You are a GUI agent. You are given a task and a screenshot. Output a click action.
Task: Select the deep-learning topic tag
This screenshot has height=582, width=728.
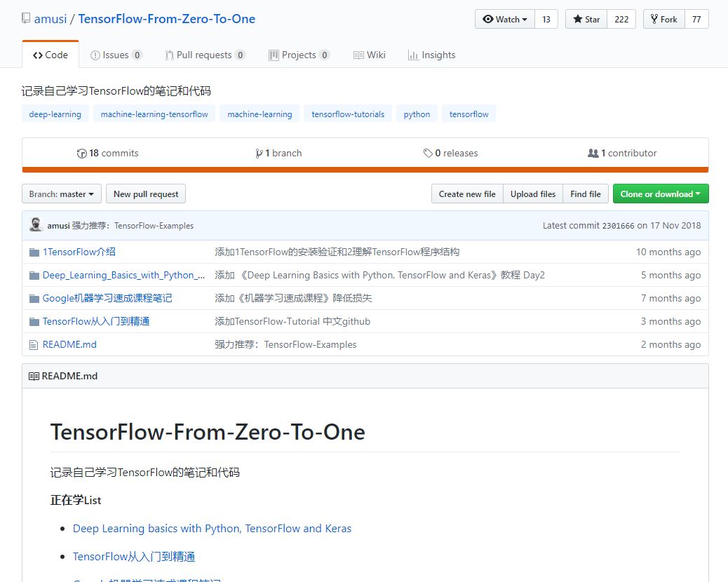coord(55,114)
